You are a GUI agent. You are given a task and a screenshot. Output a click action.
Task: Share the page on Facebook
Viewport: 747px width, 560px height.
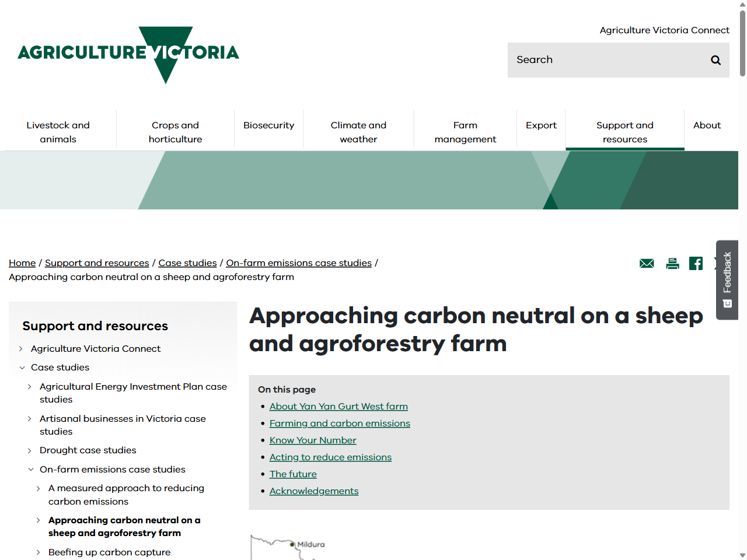click(x=696, y=263)
